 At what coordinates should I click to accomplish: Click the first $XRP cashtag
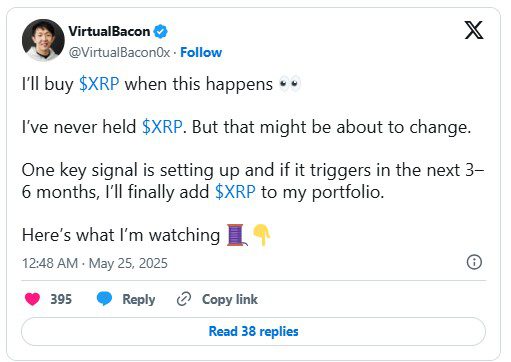tap(99, 84)
